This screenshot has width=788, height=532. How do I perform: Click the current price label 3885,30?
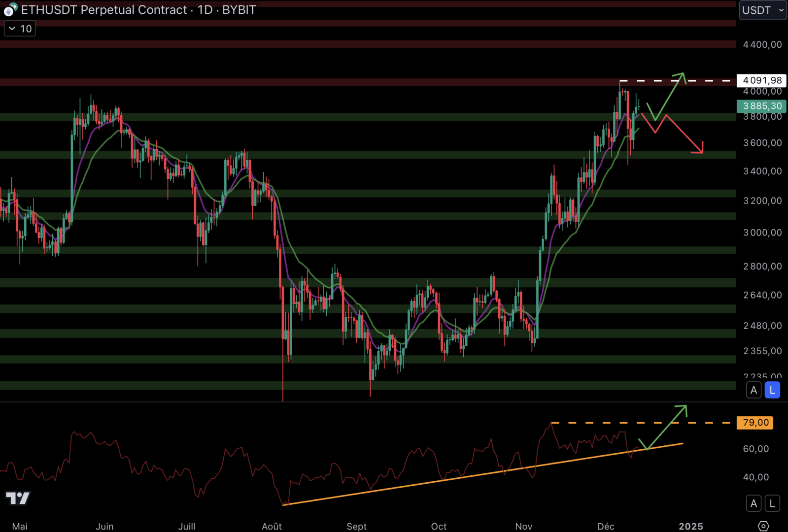762,106
